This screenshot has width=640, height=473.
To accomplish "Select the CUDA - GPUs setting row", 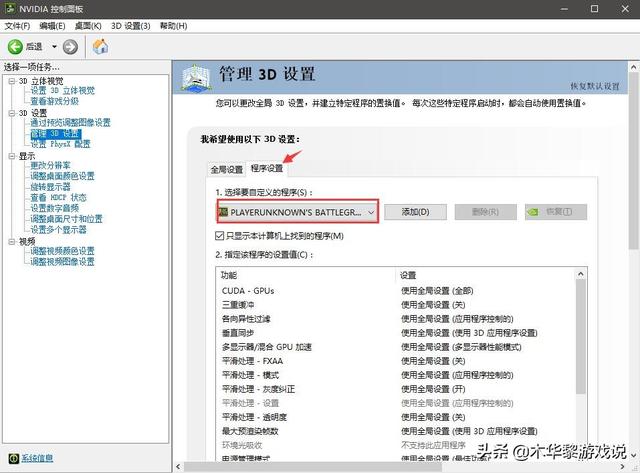I will click(x=397, y=291).
